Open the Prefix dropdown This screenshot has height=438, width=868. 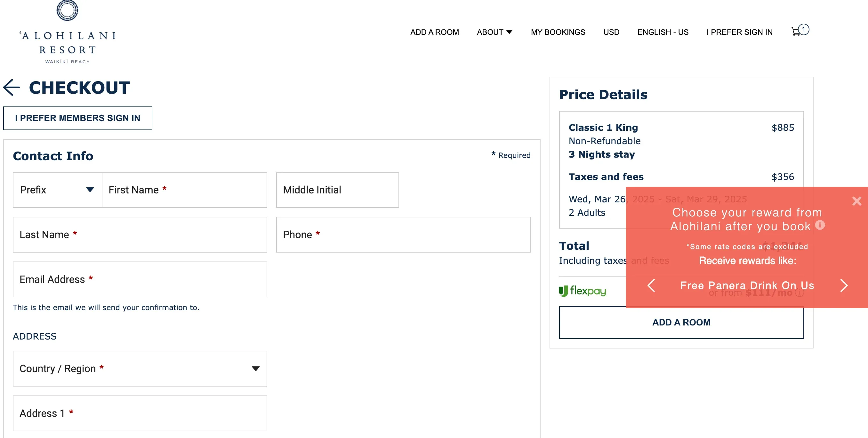coord(57,190)
